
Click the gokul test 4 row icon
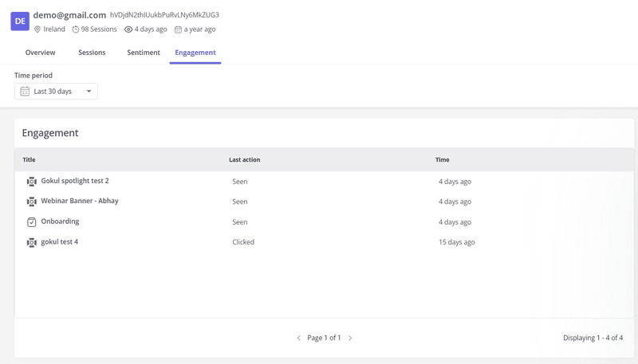click(x=32, y=243)
